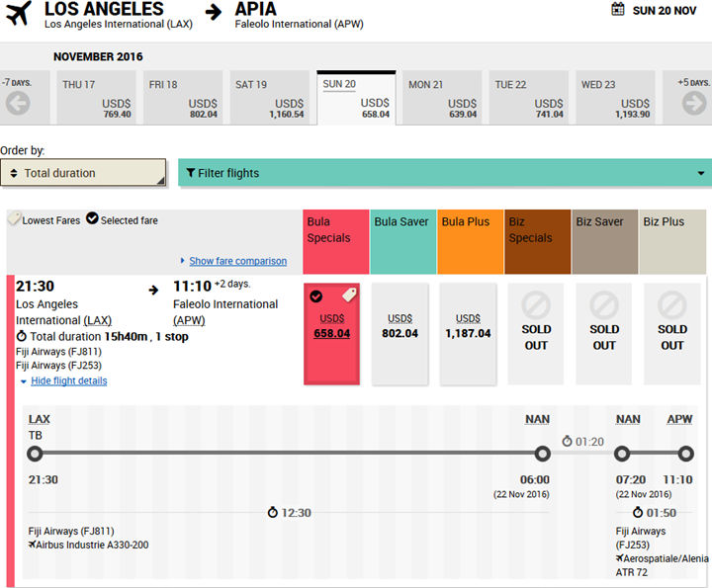Screen dimensions: 712x588
Task: Open the Order by Total duration dropdown
Action: pos(83,173)
